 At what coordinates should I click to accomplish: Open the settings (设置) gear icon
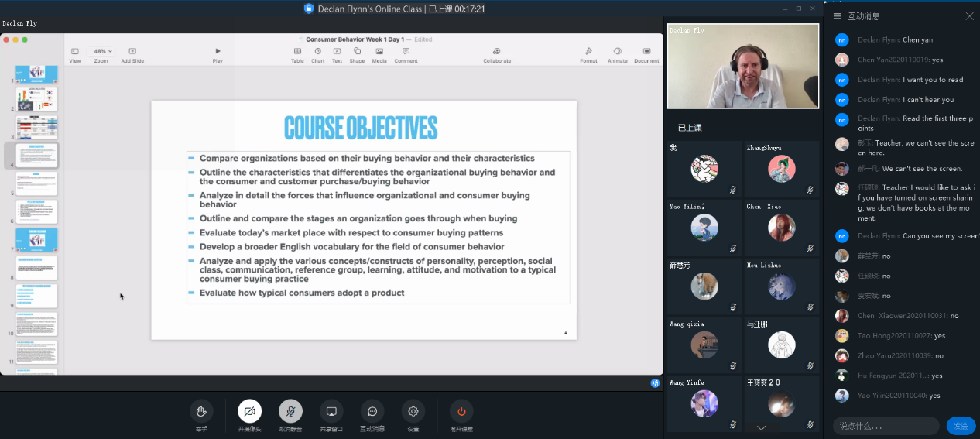(413, 411)
